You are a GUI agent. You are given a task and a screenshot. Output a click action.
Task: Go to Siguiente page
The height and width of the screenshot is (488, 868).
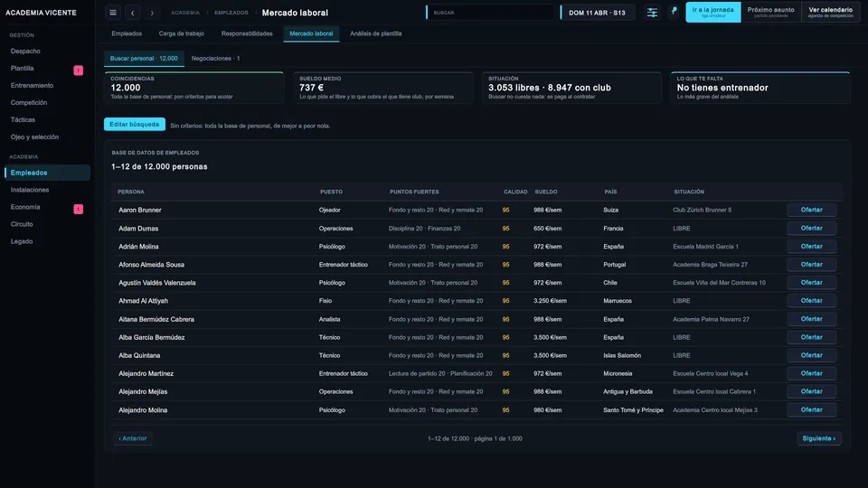tap(819, 438)
